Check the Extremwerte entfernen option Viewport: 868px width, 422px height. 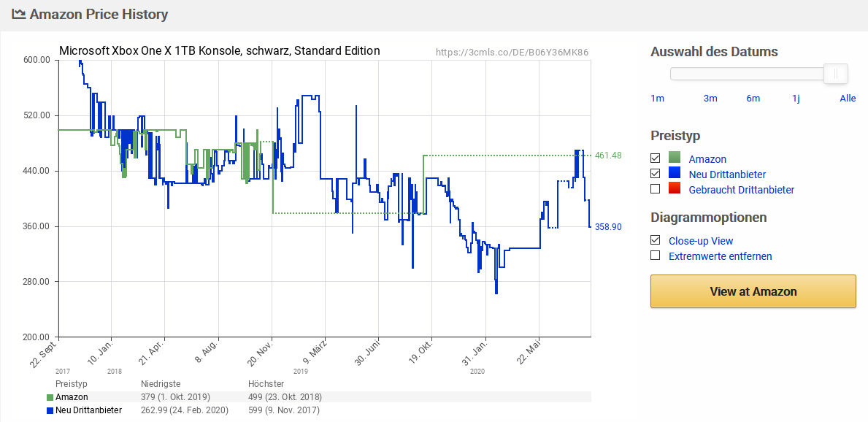(x=656, y=256)
